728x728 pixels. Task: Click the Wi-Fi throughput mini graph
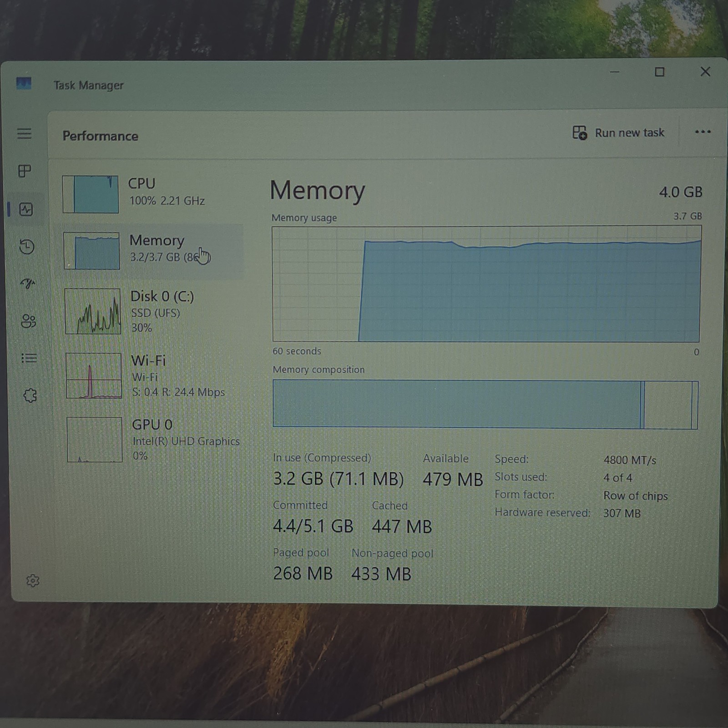point(94,376)
